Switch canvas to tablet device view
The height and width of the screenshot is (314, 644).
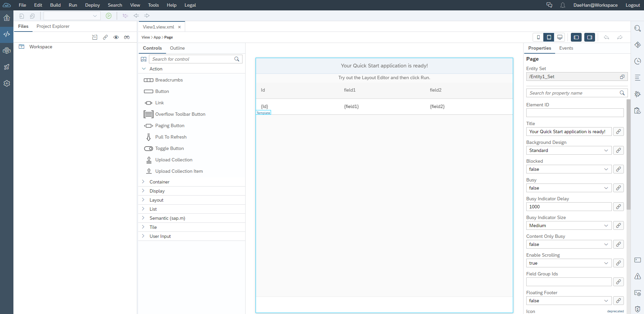pos(549,37)
